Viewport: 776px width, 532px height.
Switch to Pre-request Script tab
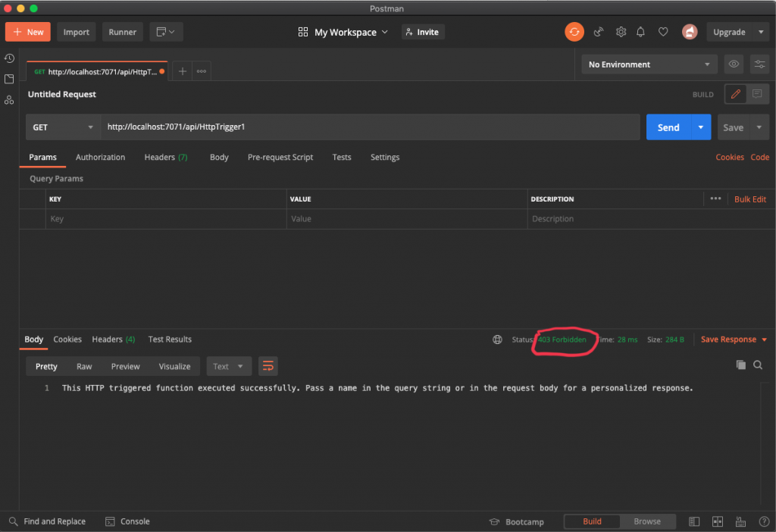(280, 157)
